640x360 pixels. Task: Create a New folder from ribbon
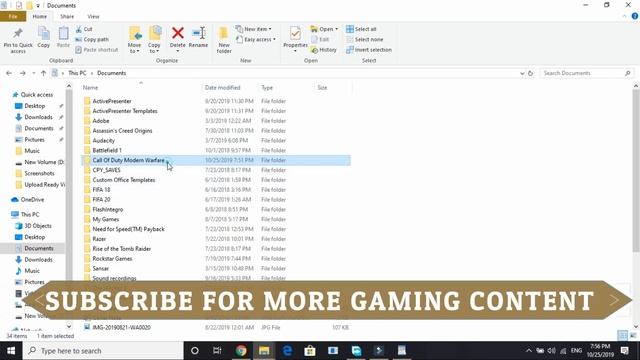pos(224,40)
